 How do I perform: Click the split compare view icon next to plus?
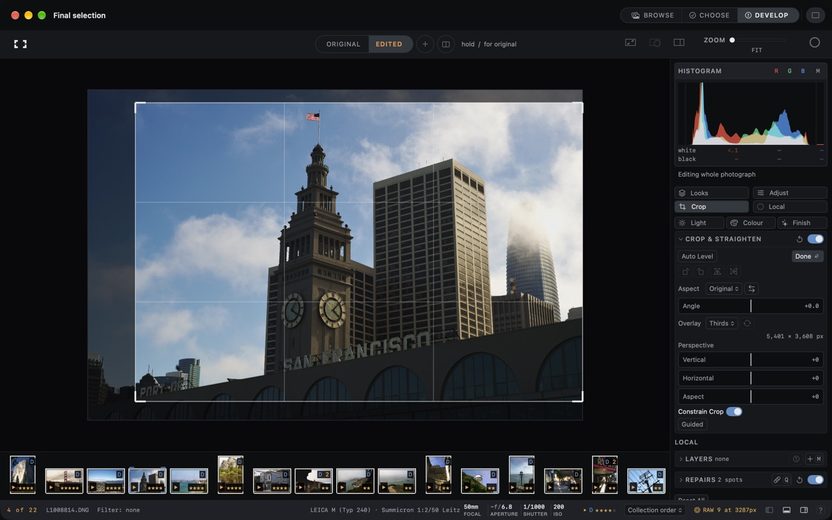click(x=446, y=44)
